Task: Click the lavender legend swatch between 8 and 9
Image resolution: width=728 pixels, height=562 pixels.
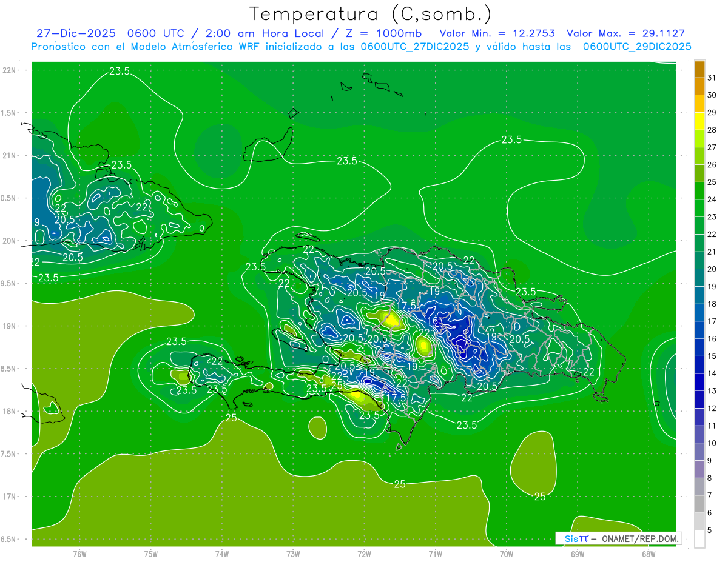Action: (699, 469)
